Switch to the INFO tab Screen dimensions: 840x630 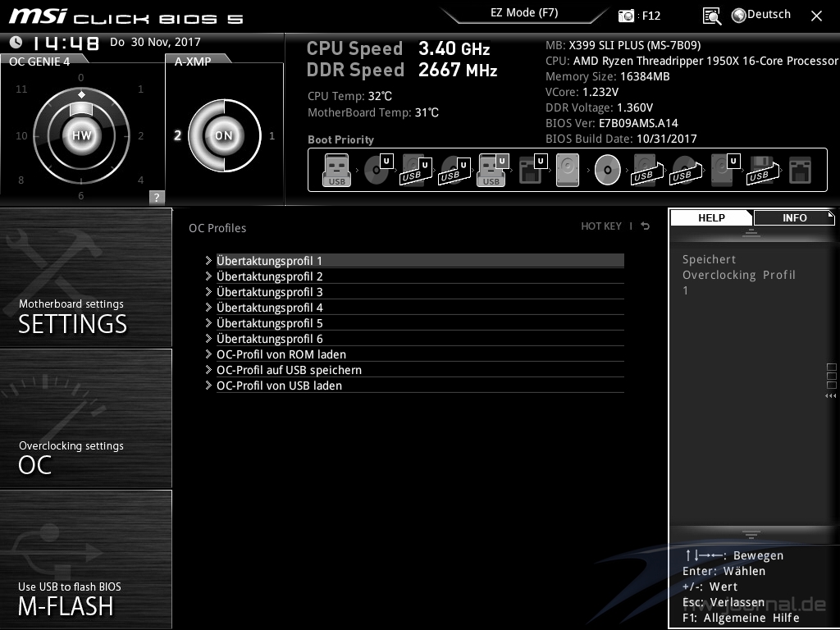click(794, 217)
